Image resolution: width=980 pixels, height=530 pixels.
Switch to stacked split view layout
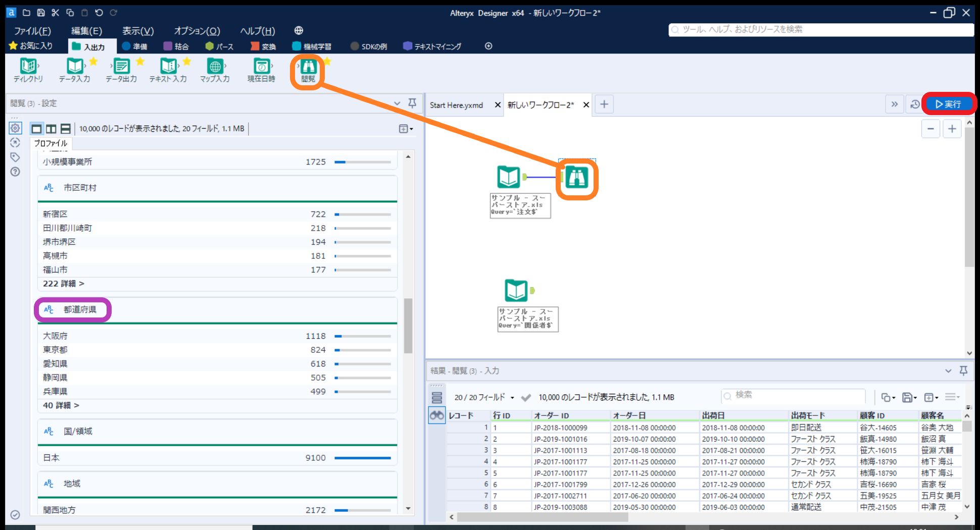[x=66, y=129]
